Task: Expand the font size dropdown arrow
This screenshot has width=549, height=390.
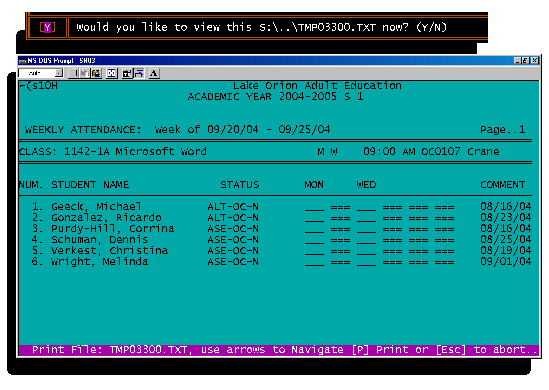Action: (x=59, y=73)
